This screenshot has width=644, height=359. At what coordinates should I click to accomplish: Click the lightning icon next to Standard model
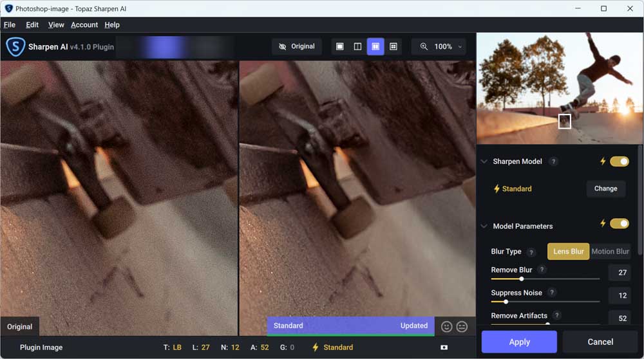pyautogui.click(x=497, y=189)
